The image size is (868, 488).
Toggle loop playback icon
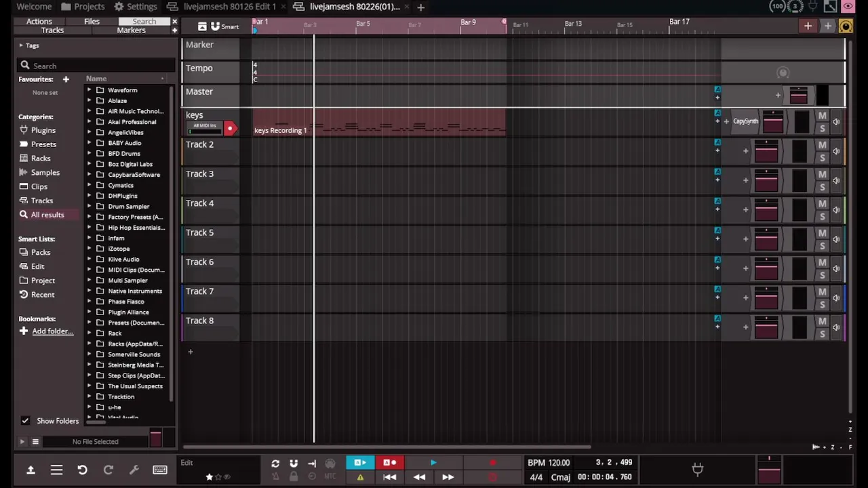(x=275, y=464)
